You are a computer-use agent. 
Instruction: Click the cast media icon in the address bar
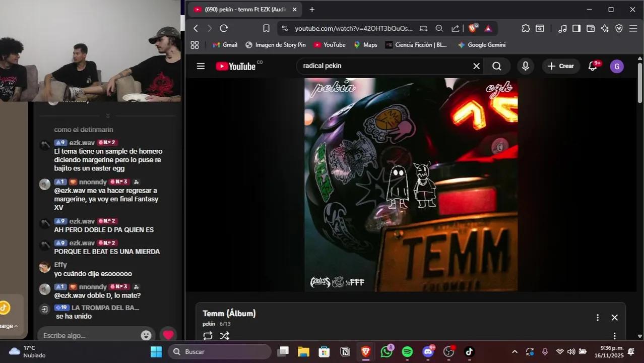pyautogui.click(x=423, y=28)
